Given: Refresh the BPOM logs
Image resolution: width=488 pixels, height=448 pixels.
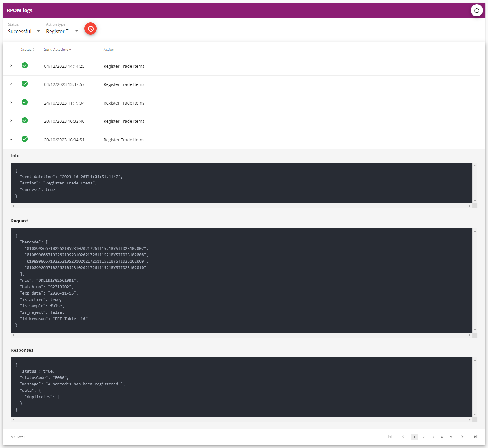Looking at the screenshot, I should pyautogui.click(x=476, y=10).
